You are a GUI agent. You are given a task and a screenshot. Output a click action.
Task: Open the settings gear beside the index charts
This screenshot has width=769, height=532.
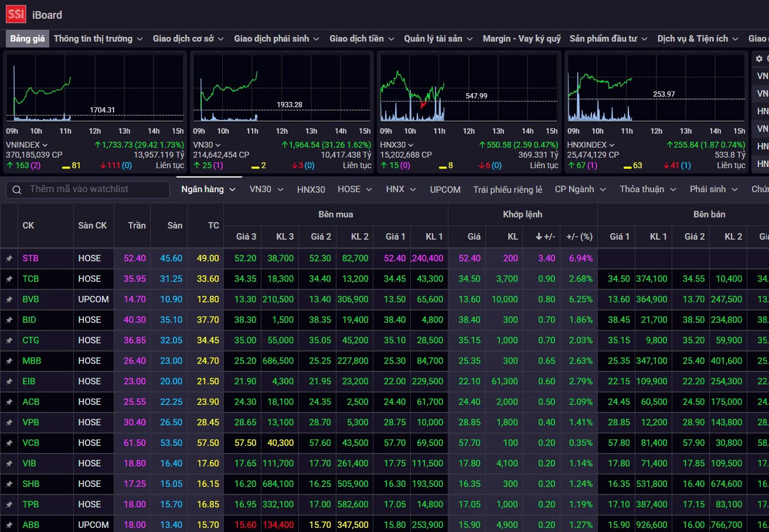[x=759, y=59]
